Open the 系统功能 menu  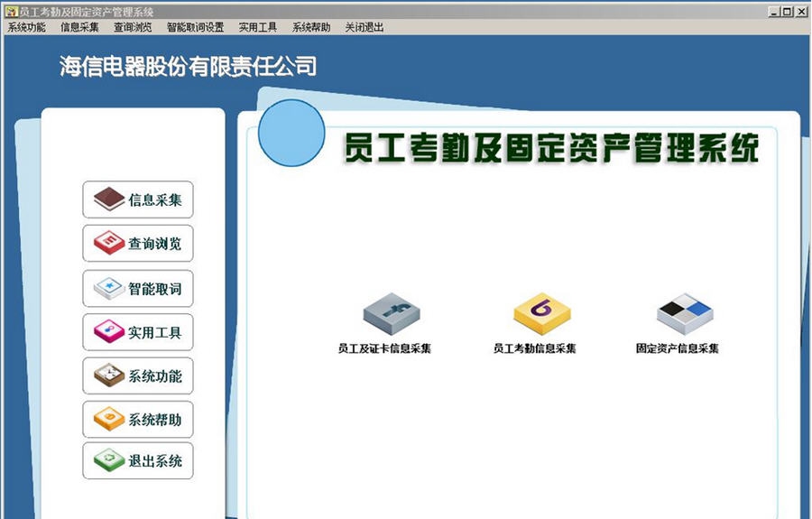coord(26,27)
